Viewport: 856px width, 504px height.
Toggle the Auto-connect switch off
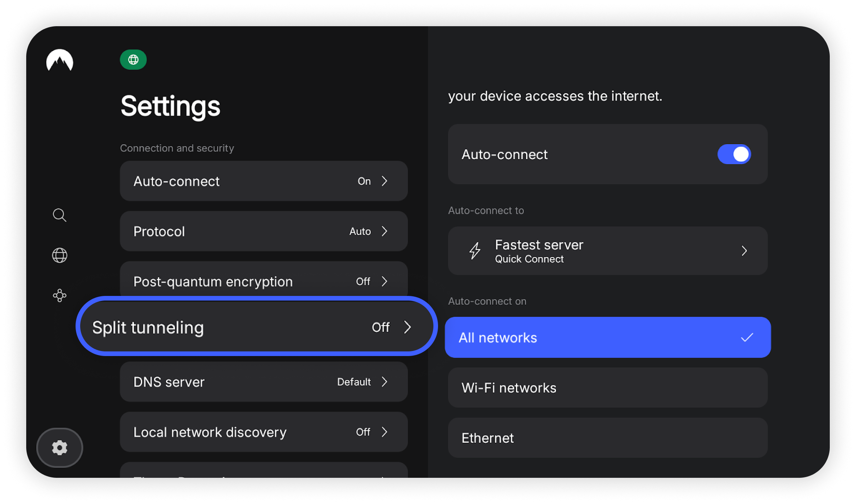point(734,154)
